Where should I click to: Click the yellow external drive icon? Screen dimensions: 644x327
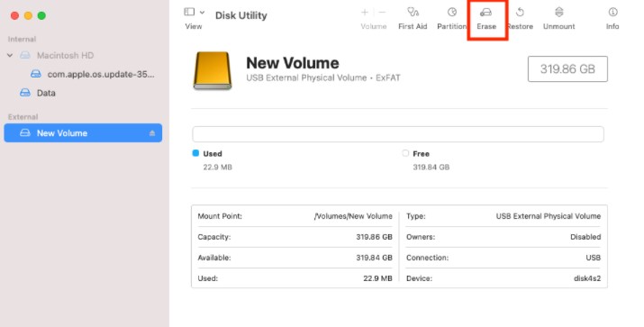[213, 70]
